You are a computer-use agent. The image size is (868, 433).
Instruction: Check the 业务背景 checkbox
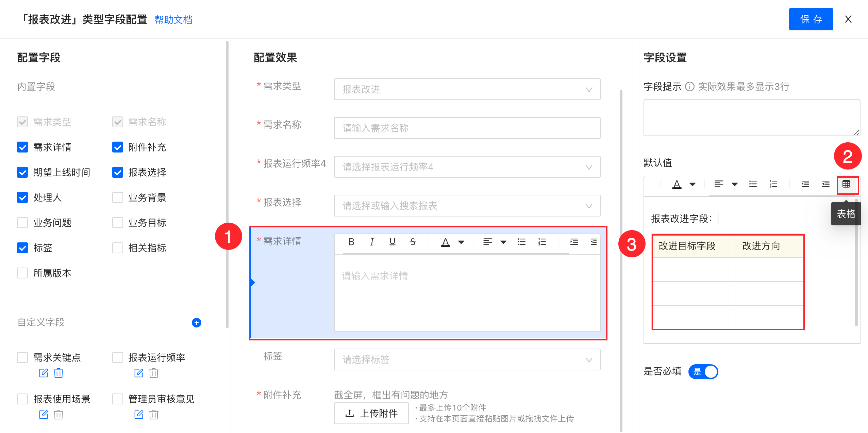[x=118, y=198]
